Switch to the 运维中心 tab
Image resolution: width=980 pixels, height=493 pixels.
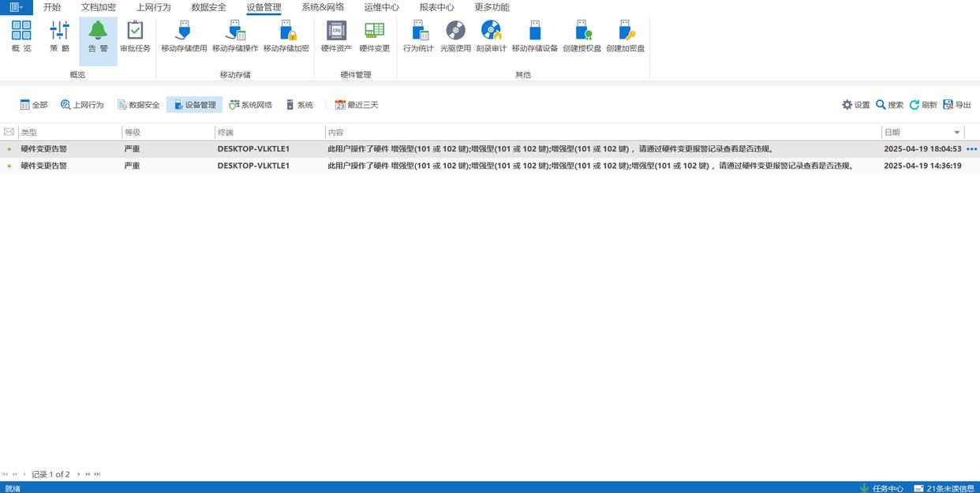click(382, 7)
